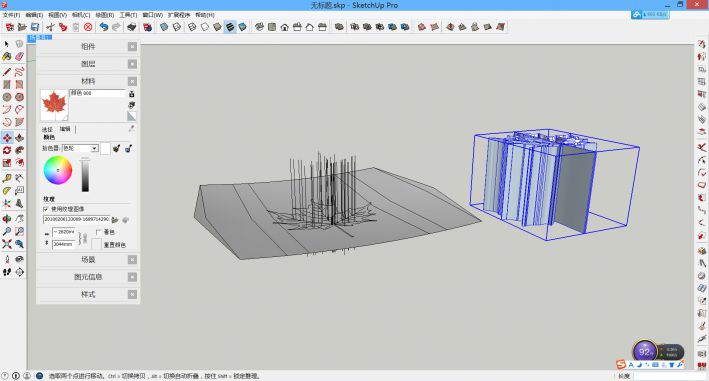
Task: Activate the Zoom Extents tool
Action: 6,244
